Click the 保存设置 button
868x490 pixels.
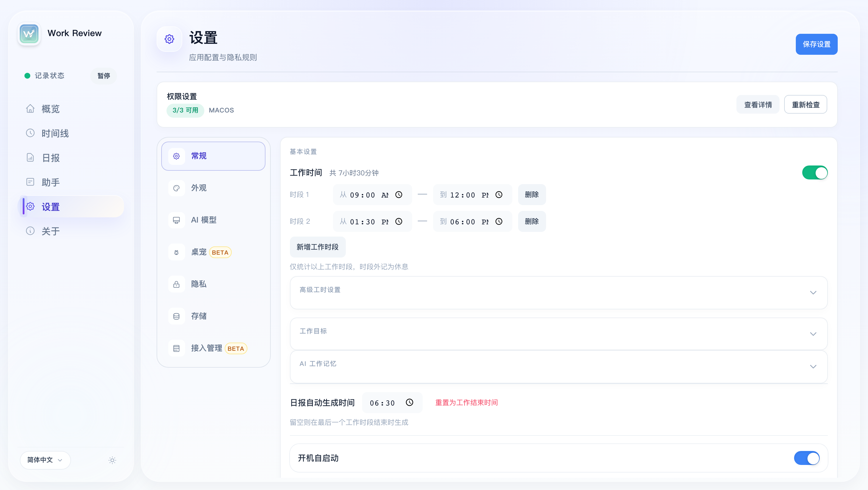pos(816,44)
